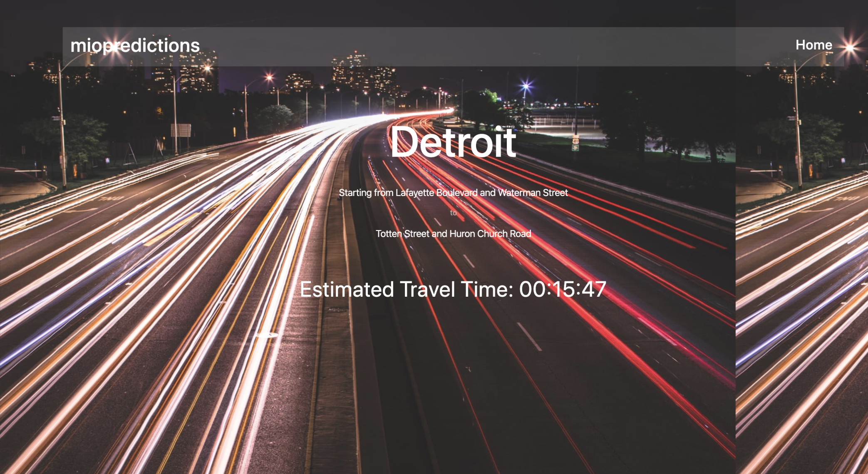Click the word 'Starting' in the origin line
Screen dimensions: 868x474
pos(355,193)
